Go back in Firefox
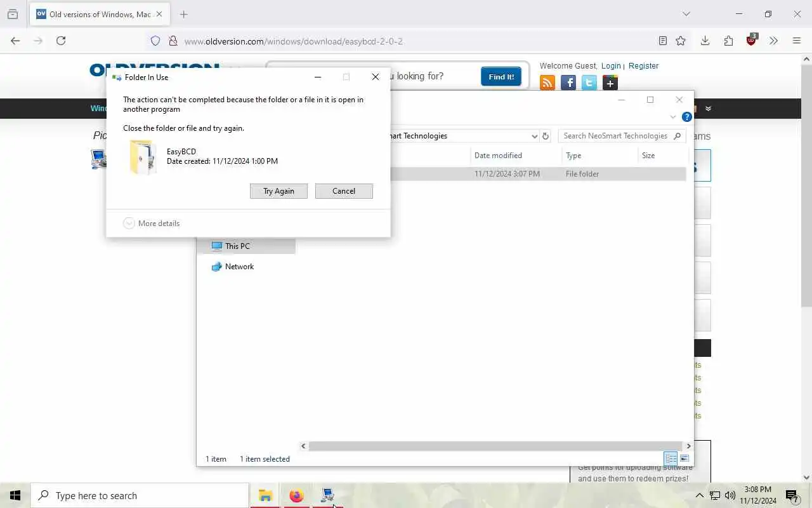 pos(15,41)
